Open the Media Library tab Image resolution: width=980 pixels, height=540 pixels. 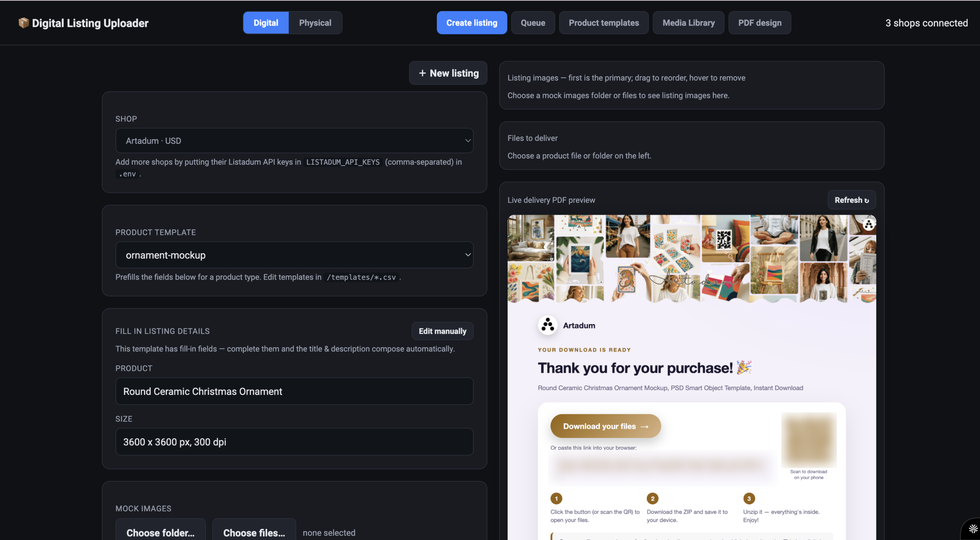688,23
